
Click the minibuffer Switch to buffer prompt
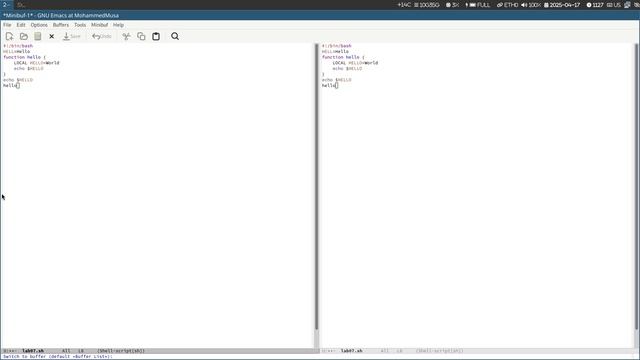click(58, 356)
